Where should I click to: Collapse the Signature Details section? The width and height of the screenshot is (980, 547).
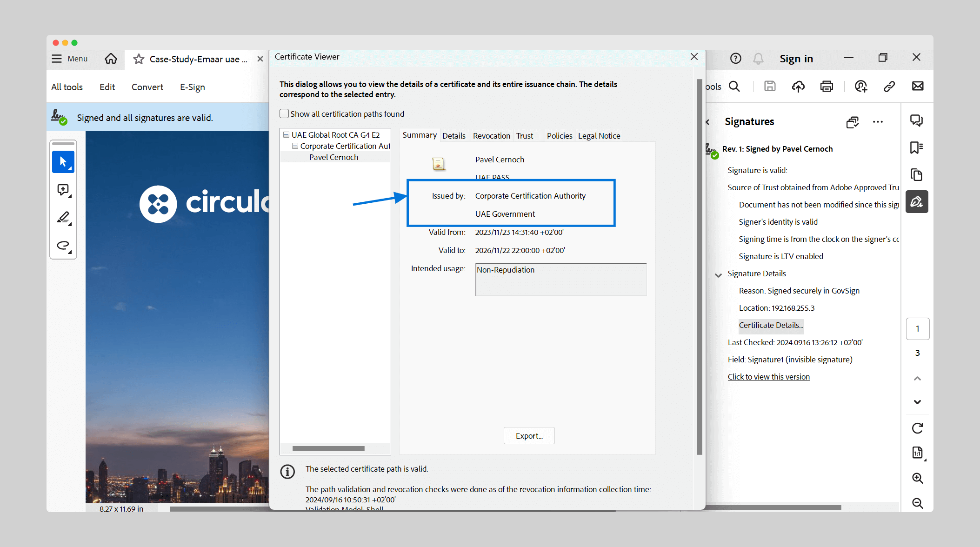click(x=718, y=274)
